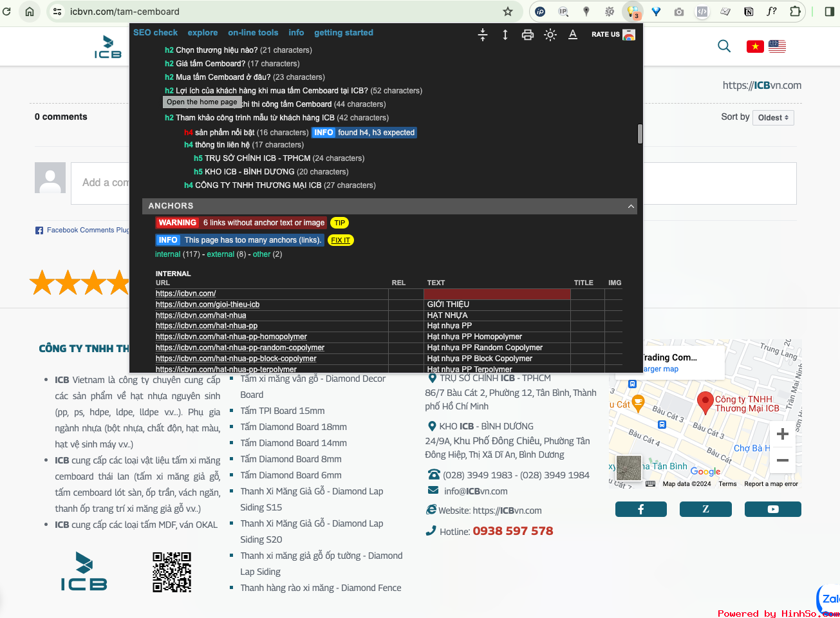
Task: Filter anchors by external links
Action: click(221, 254)
